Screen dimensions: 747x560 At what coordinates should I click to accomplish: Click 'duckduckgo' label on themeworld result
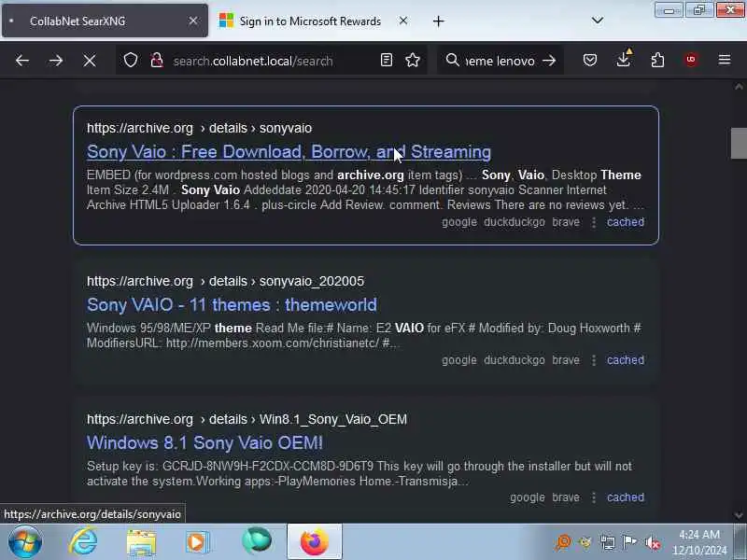[514, 360]
